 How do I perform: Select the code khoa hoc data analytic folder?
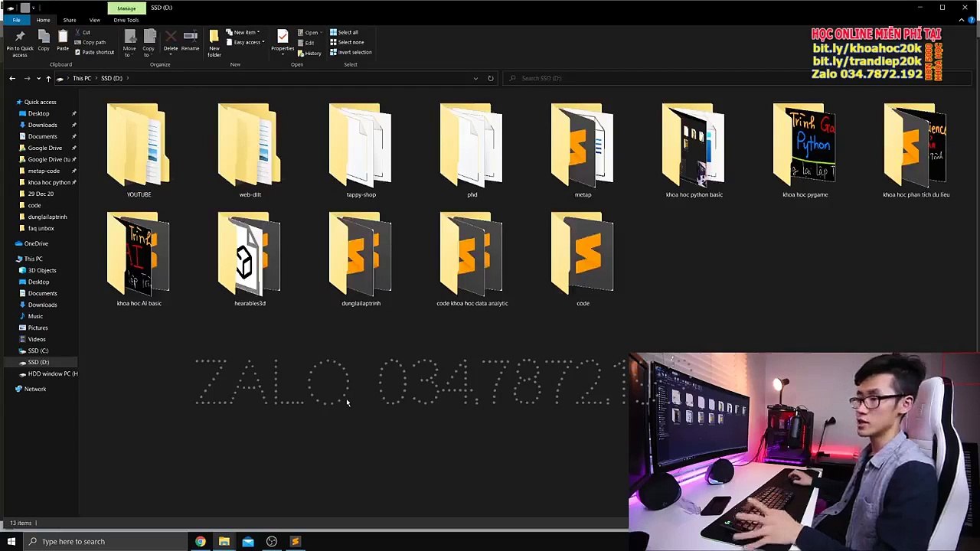(472, 259)
